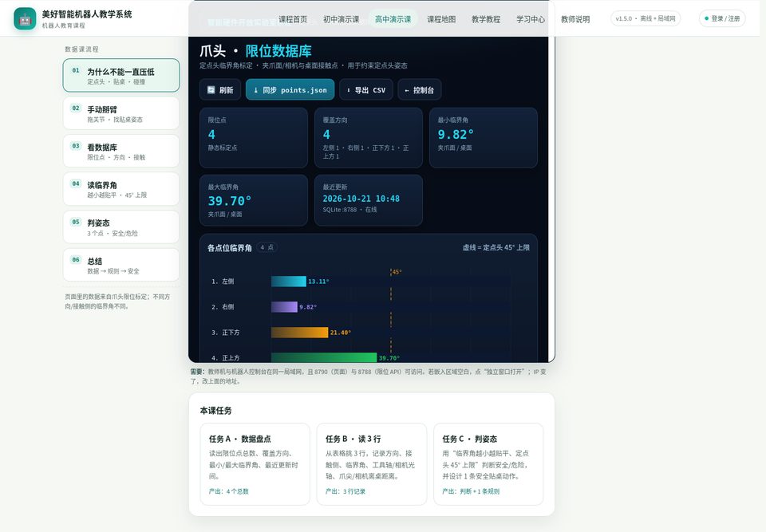
Task: Click the 最小临界角 9.82° card
Action: pyautogui.click(x=484, y=138)
